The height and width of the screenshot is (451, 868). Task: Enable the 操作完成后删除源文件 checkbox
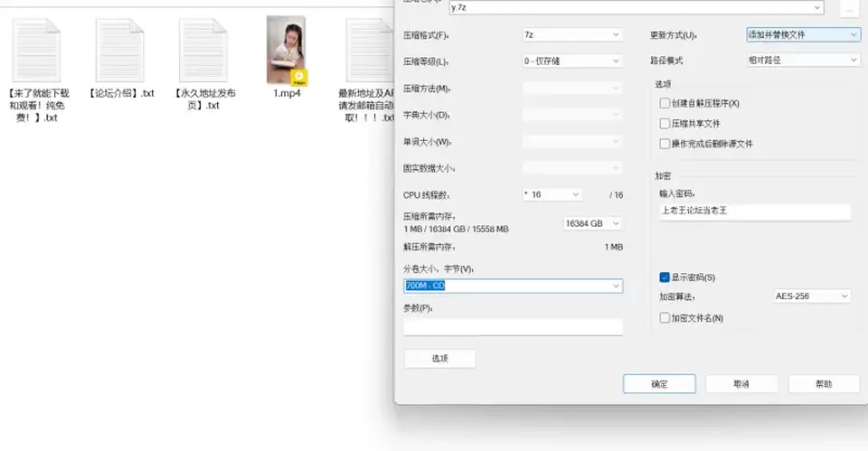(x=665, y=144)
